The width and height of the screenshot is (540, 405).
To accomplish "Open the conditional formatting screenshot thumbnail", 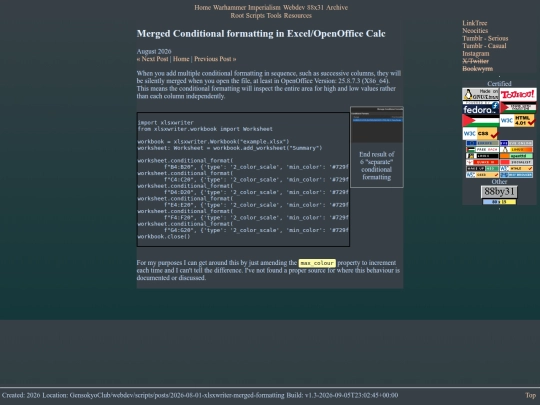I will 377,125.
